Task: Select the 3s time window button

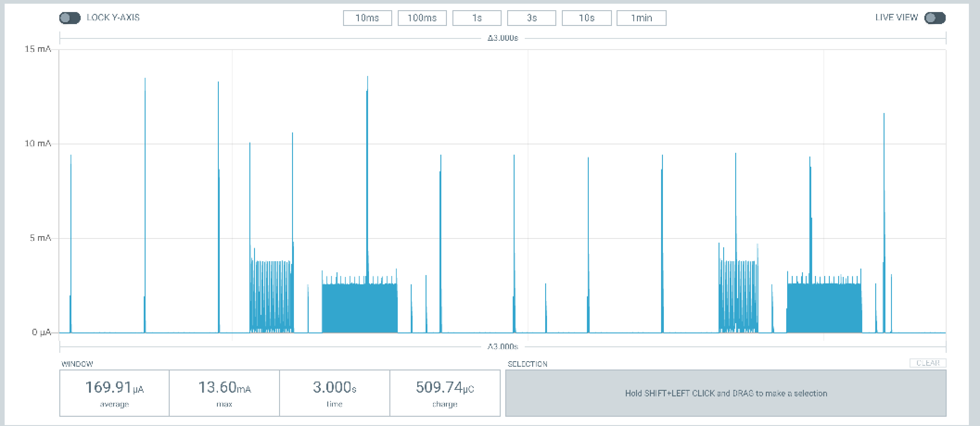Action: pos(532,18)
